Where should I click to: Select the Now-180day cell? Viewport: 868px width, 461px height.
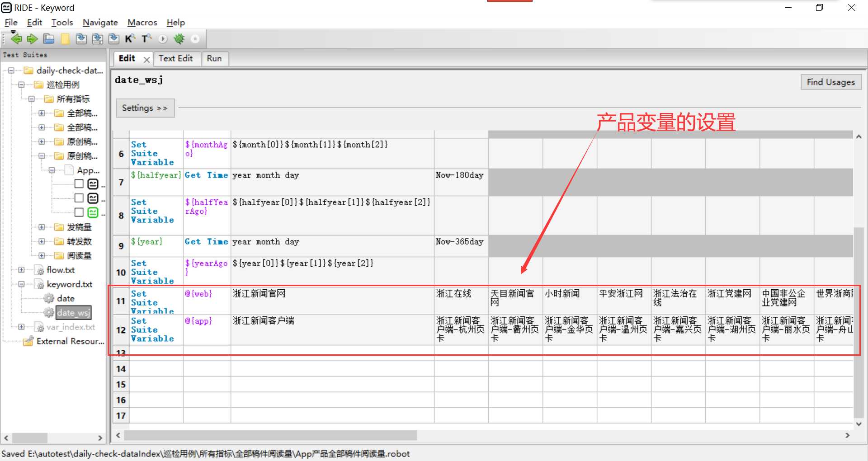click(461, 183)
